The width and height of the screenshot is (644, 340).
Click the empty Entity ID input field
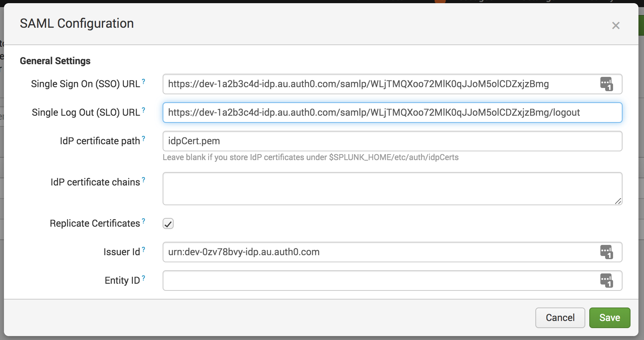point(377,281)
